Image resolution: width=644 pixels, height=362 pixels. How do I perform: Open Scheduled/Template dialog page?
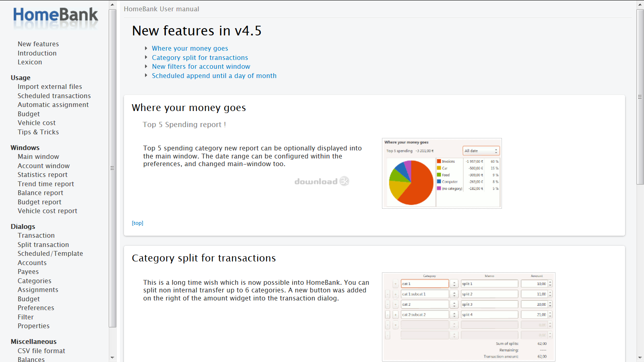coord(50,253)
